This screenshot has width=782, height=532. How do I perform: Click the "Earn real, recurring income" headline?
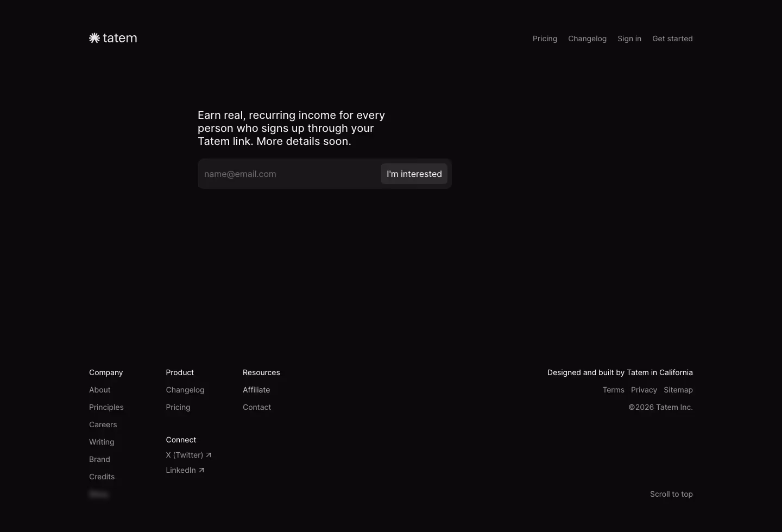[x=291, y=128]
